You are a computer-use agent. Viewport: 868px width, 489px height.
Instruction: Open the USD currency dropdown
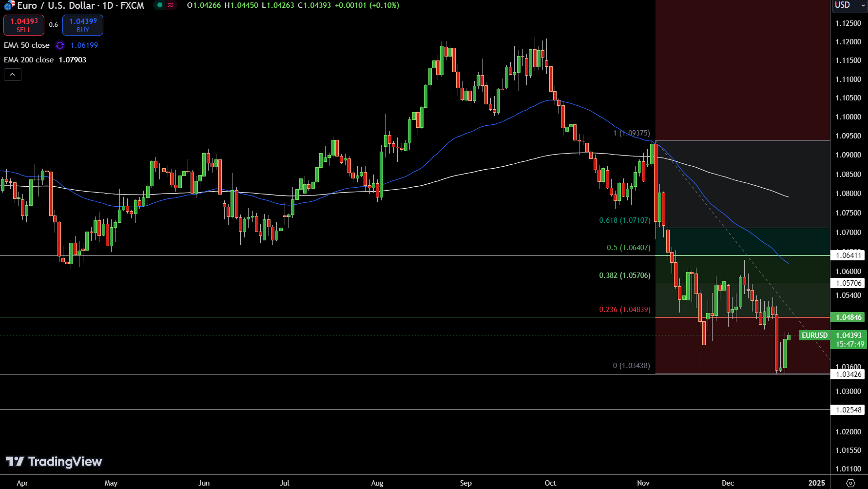pyautogui.click(x=849, y=5)
